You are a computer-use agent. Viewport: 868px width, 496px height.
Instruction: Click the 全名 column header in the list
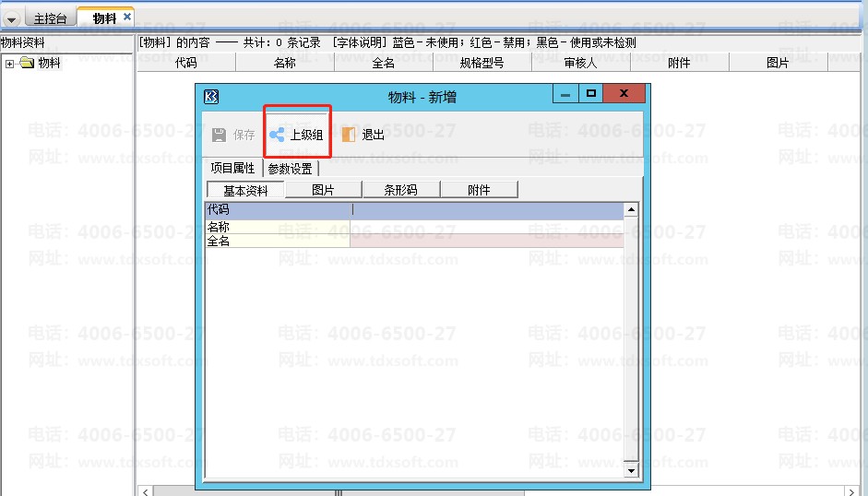[x=383, y=63]
